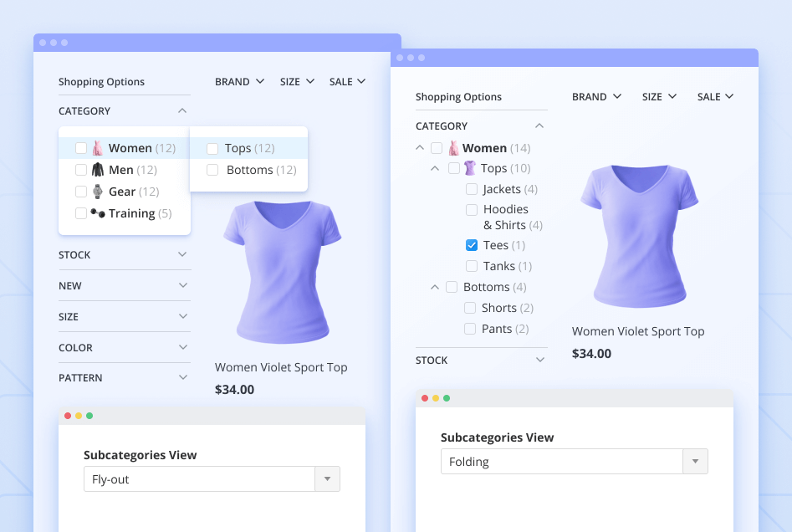Expand the PATTERN filter section

[x=183, y=378]
